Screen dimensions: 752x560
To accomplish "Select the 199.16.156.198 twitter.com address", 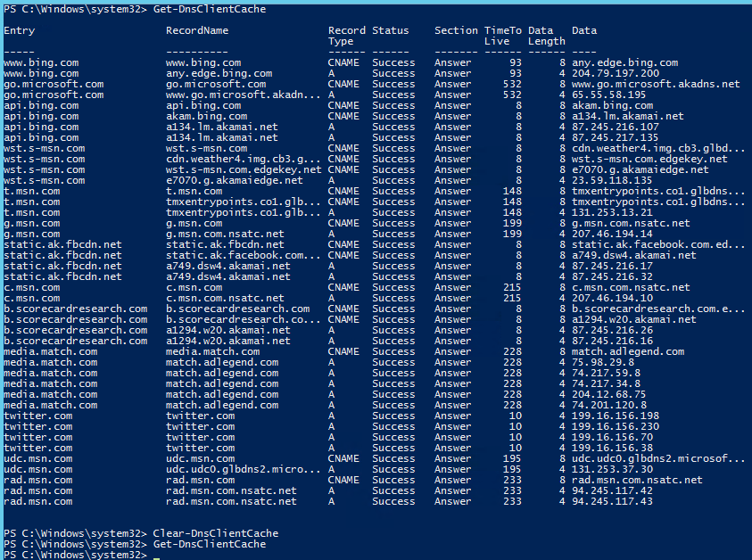I will pyautogui.click(x=615, y=416).
